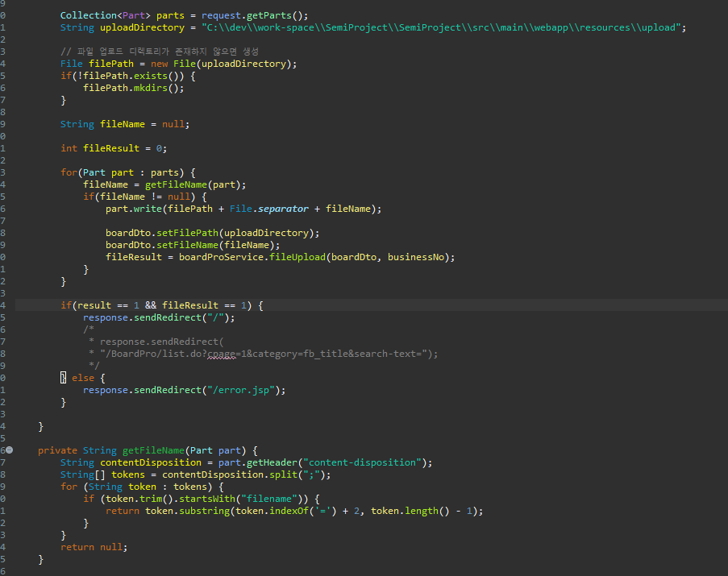Click the startsWith method call
The height and width of the screenshot is (576, 728).
click(207, 499)
